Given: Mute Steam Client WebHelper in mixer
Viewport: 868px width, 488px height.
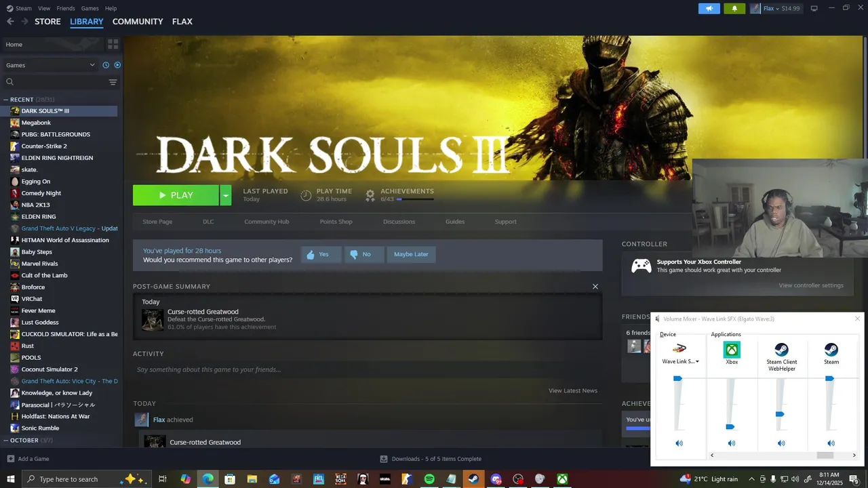Looking at the screenshot, I should (781, 443).
